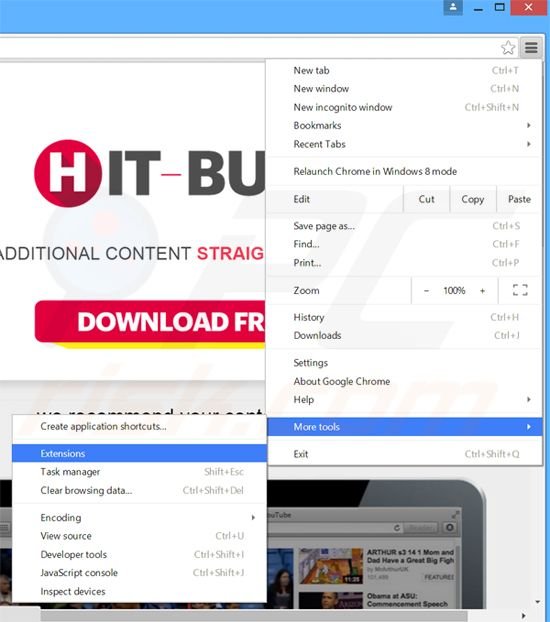This screenshot has width=550, height=622.
Task: Choose Find... from the menu
Action: pos(405,244)
